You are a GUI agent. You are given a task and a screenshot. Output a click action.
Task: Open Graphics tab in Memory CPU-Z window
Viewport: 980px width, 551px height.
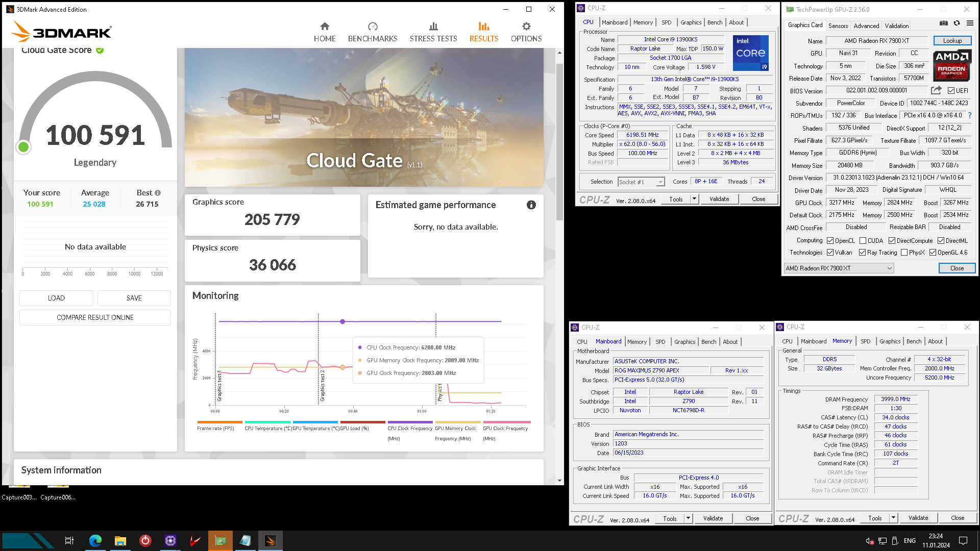point(890,341)
